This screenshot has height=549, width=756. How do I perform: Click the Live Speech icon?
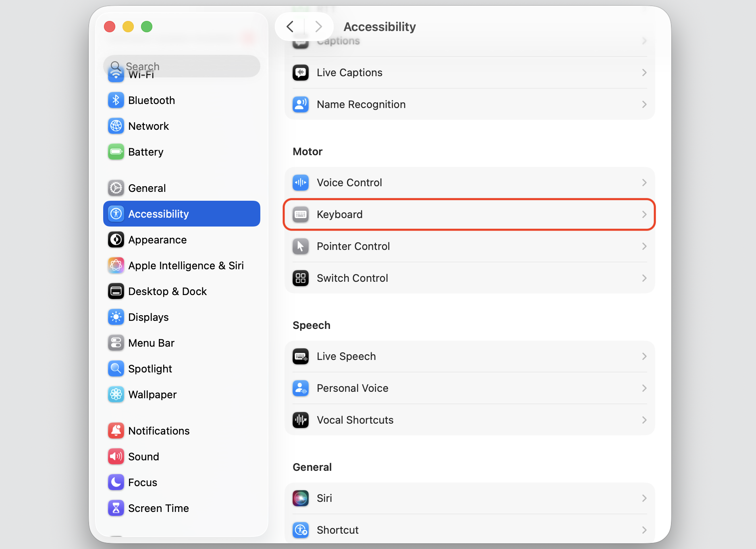(x=301, y=356)
